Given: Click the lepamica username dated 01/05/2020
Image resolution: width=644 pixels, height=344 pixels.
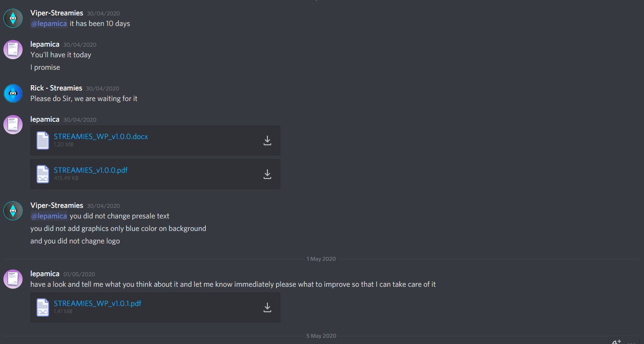Looking at the screenshot, I should pos(45,274).
